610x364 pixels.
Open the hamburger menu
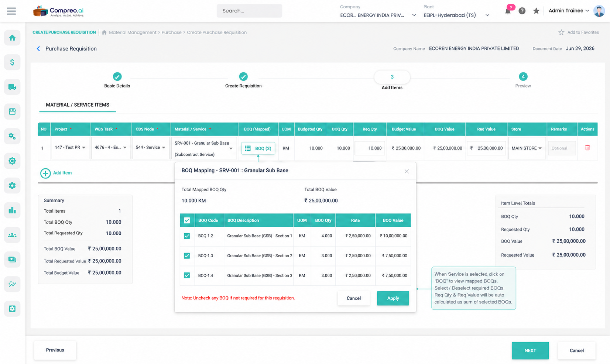(x=11, y=11)
